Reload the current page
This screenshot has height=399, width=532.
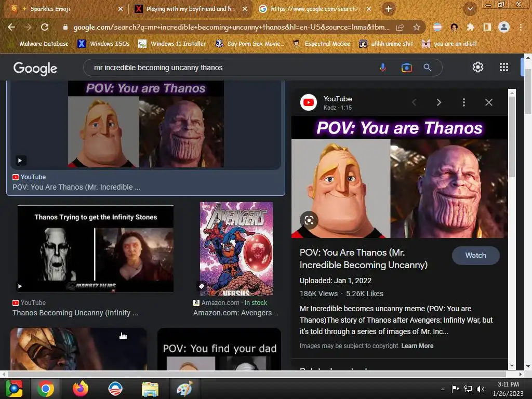click(45, 27)
